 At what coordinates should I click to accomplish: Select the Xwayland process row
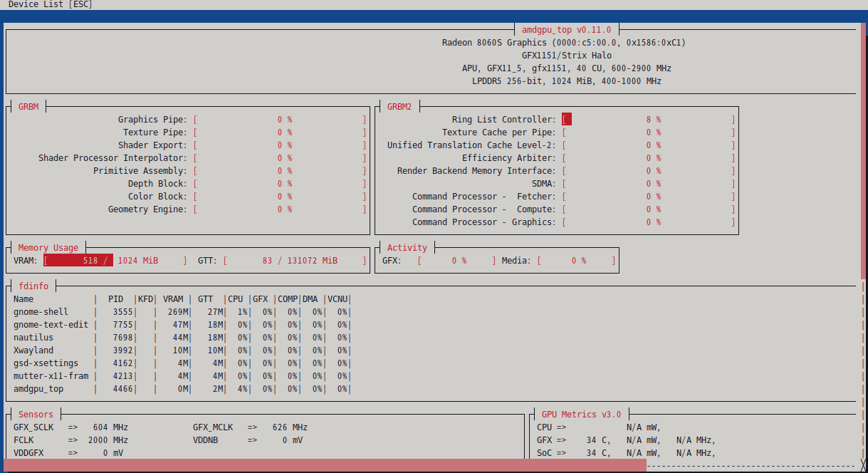pyautogui.click(x=182, y=350)
